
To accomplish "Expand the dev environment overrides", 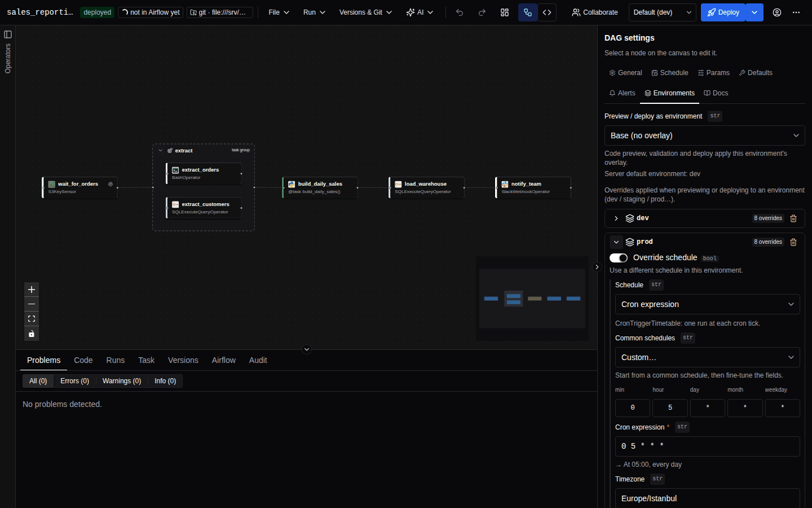I will 616,218.
